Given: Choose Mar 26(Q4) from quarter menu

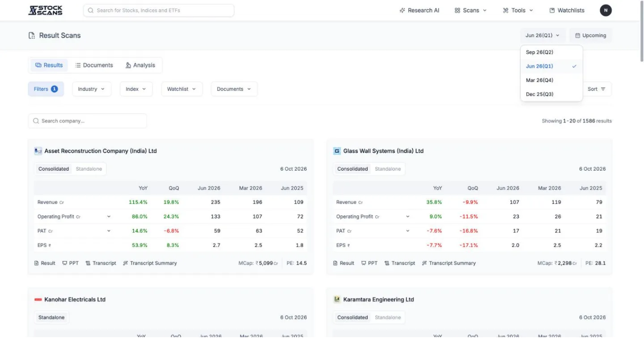Looking at the screenshot, I should 551,80.
